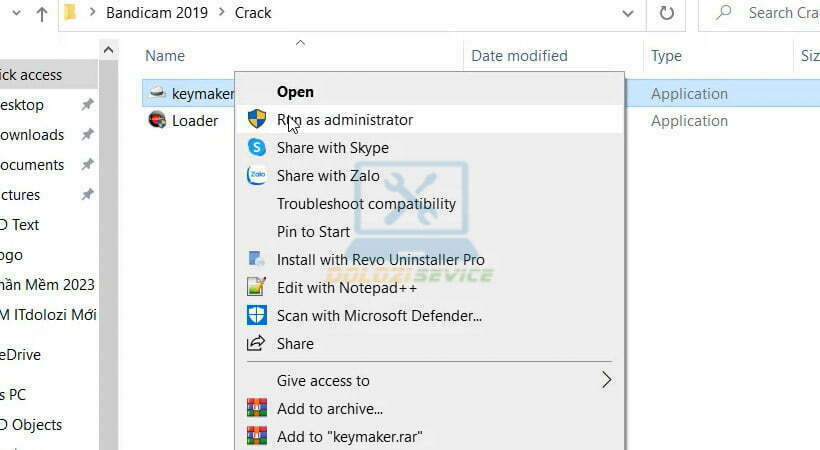Click the Microsoft Defender shield icon
820x450 pixels.
pyautogui.click(x=257, y=316)
